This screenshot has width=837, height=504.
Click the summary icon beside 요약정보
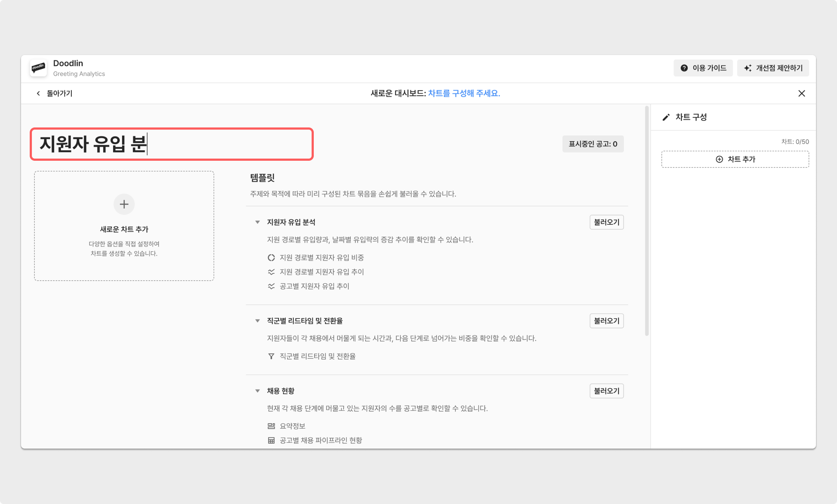[271, 426]
